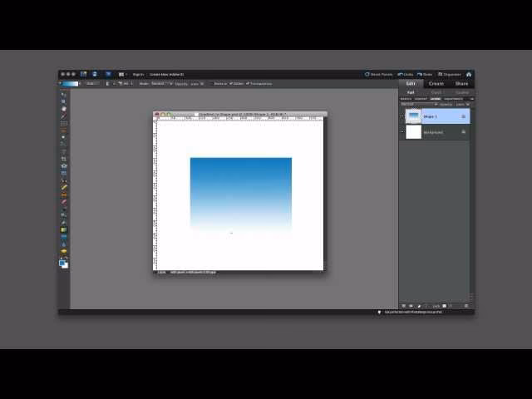Switch to the Share tab
532x399 pixels.
461,83
